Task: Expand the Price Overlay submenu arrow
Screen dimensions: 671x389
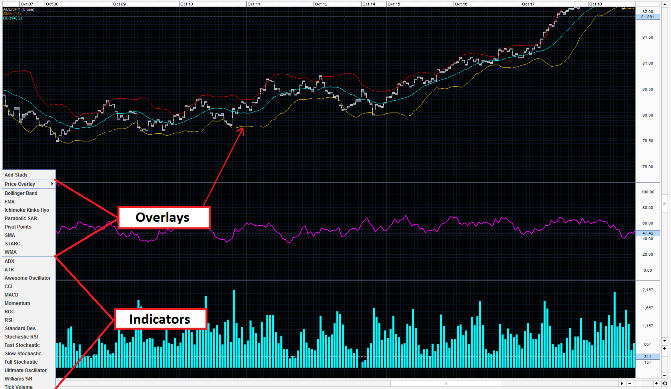Action: 52,184
